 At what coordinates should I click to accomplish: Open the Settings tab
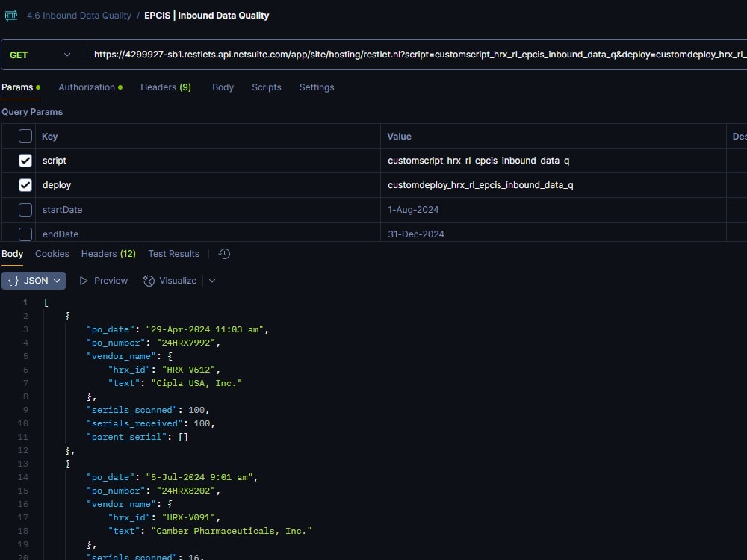tap(317, 87)
